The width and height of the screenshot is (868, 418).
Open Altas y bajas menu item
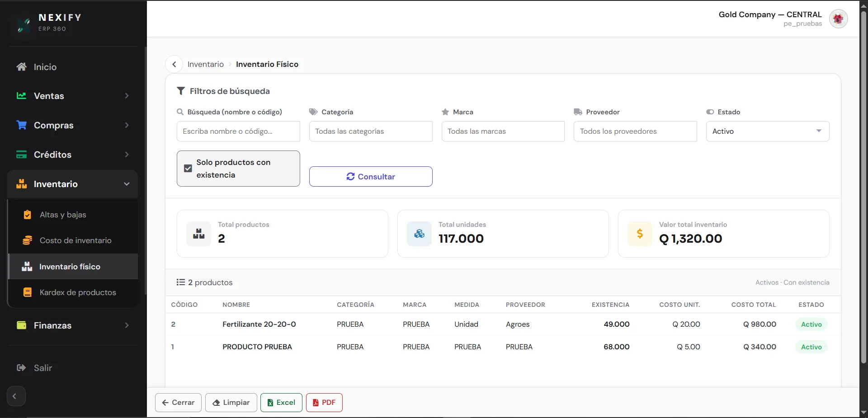(73, 215)
